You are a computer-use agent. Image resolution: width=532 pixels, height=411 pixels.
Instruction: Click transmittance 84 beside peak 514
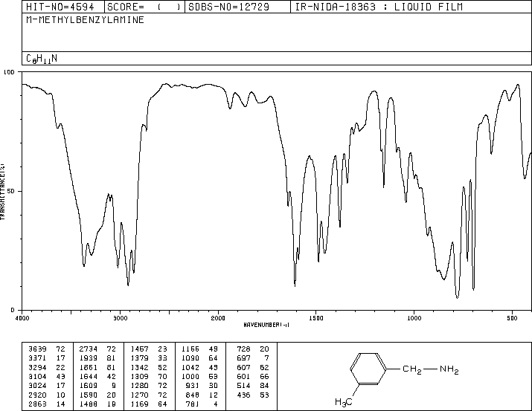click(x=264, y=386)
